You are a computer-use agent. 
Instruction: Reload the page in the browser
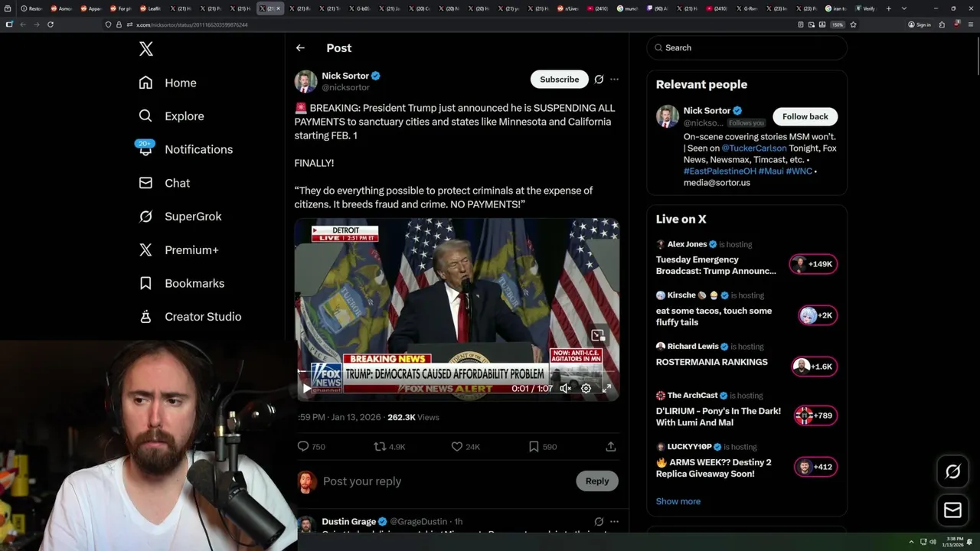click(51, 24)
